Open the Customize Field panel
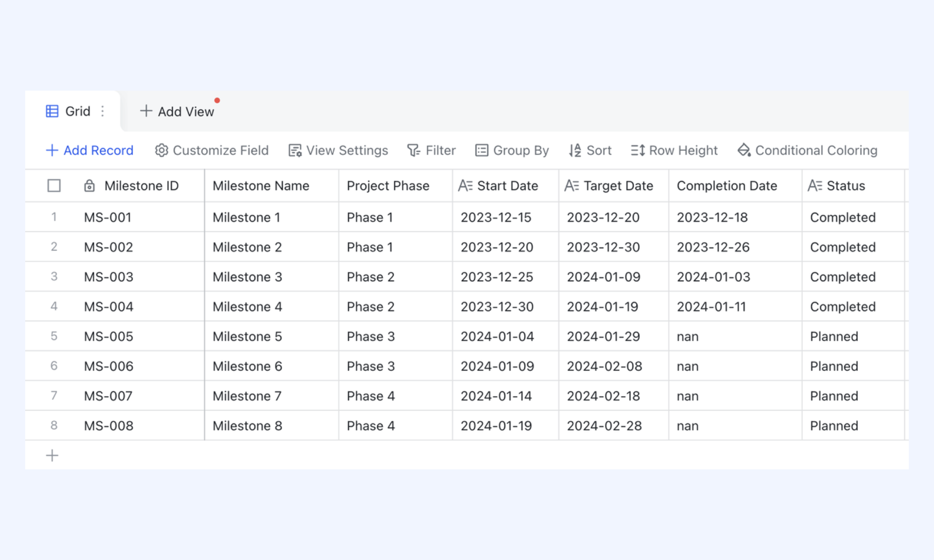Viewport: 934px width, 560px height. pyautogui.click(x=212, y=150)
